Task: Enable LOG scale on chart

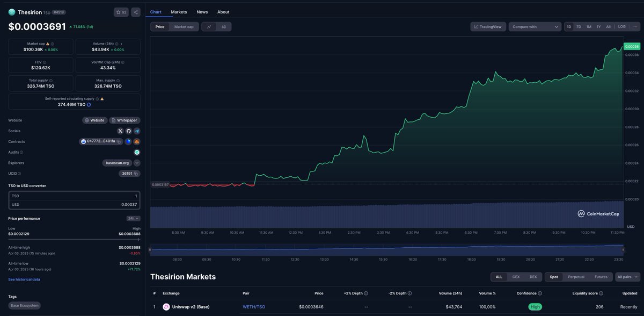Action: [x=621, y=26]
